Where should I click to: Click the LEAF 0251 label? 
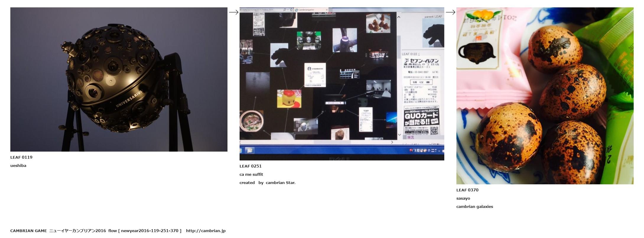click(x=251, y=166)
